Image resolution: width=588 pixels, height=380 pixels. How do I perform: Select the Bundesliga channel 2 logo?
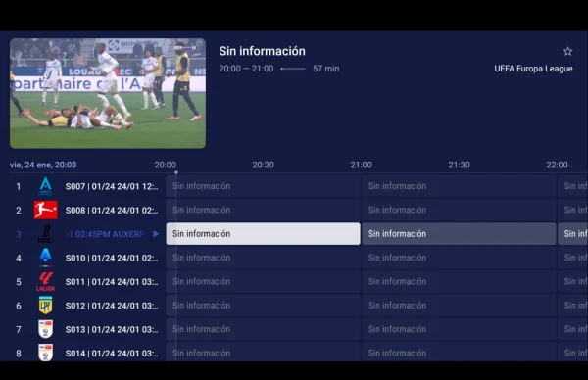pyautogui.click(x=45, y=210)
